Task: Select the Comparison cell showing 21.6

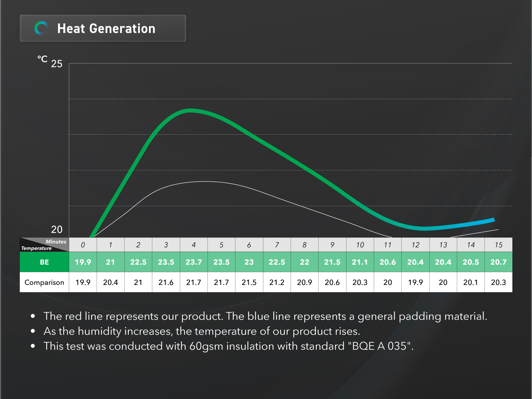Action: tap(166, 282)
